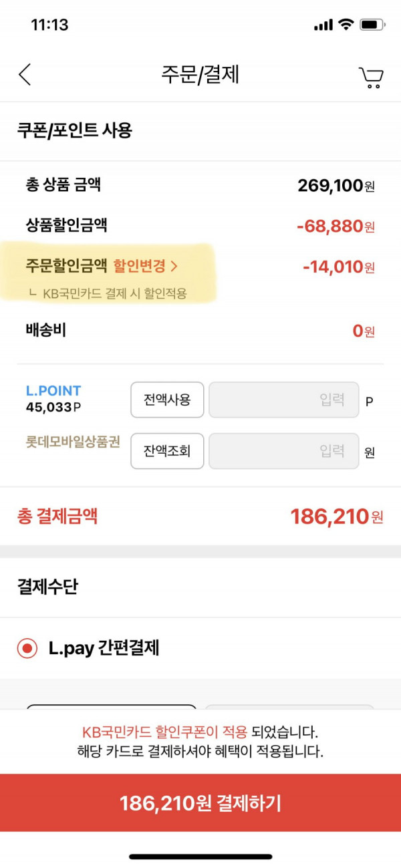
Task: Open the shopping cart icon
Action: point(371,77)
